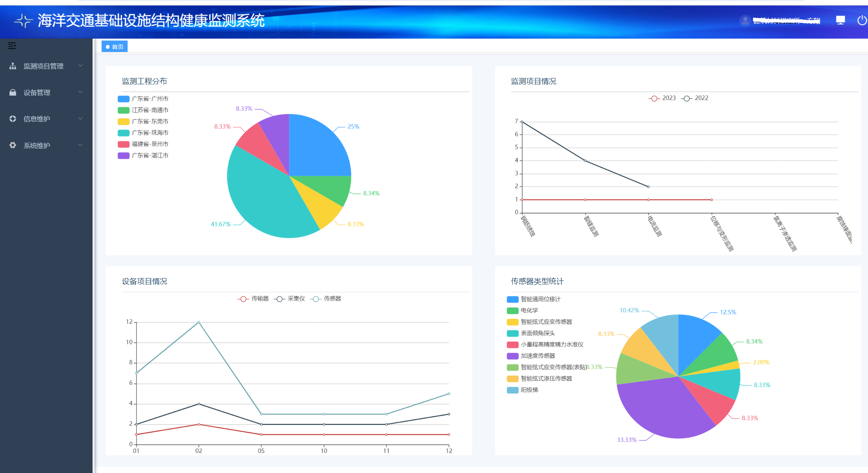
Task: Click the 加速度传感器 legend swatch
Action: [512, 356]
